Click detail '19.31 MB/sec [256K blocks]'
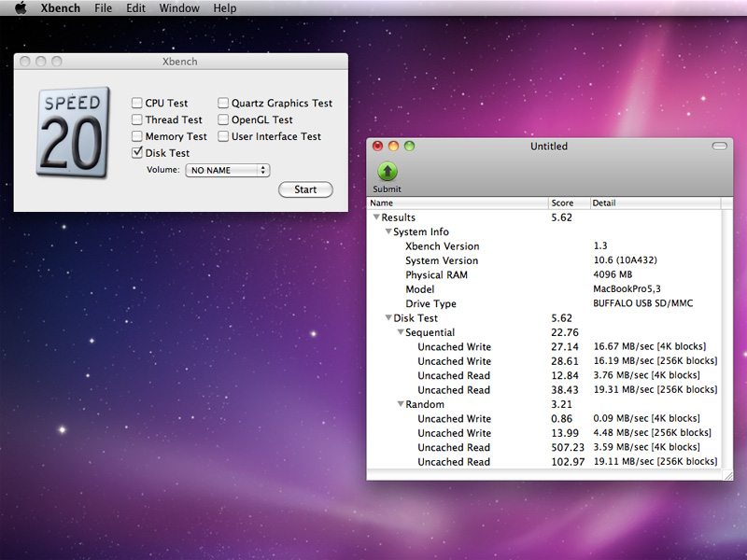The width and height of the screenshot is (747, 560). 655,389
